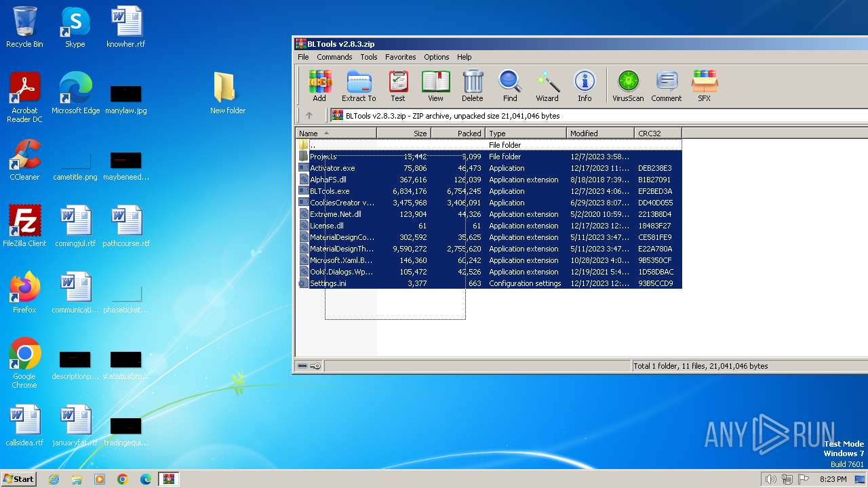Screen dimensions: 868x488
Task: Click the Delete trash can icon
Action: 473,86
